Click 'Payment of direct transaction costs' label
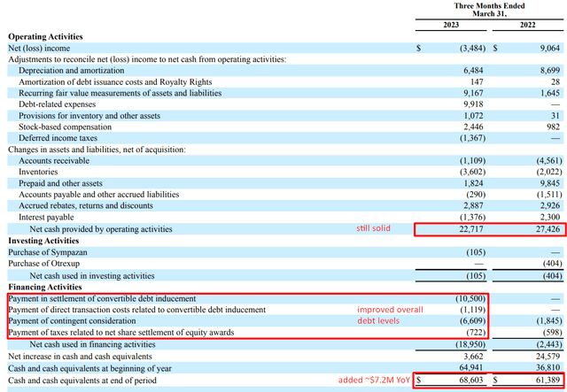 [x=136, y=310]
